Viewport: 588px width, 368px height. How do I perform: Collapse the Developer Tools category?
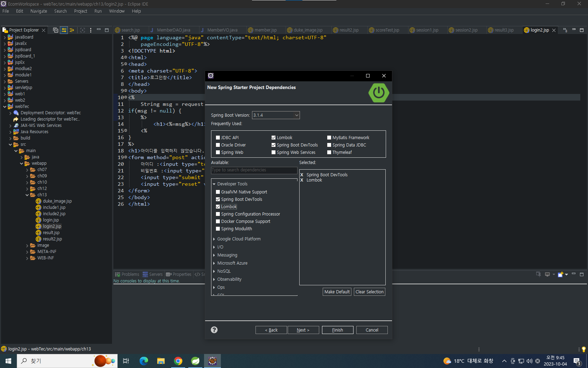tap(214, 184)
